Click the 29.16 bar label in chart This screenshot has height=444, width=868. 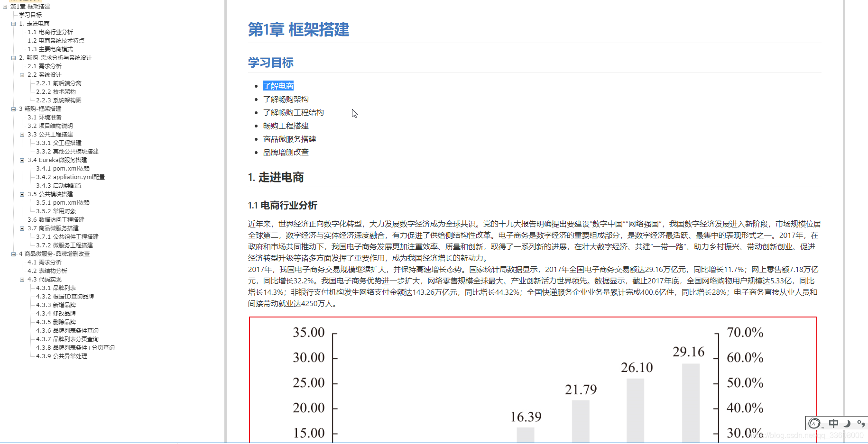[x=689, y=352]
